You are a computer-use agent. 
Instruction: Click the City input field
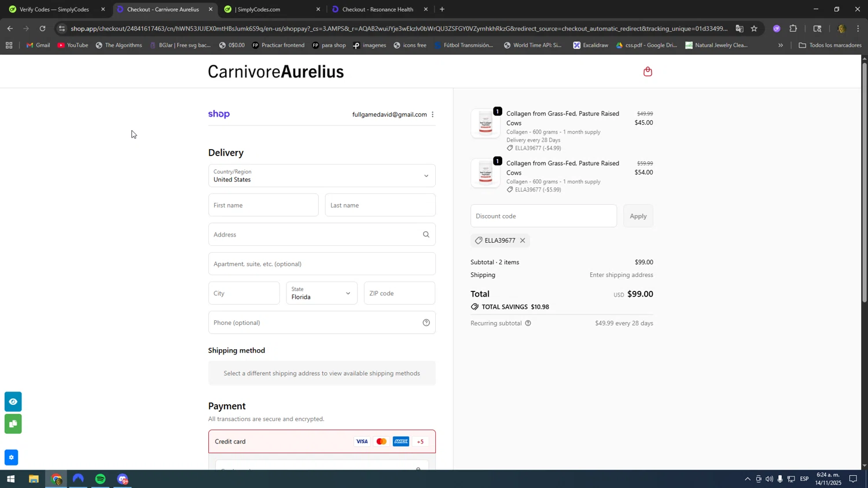244,293
